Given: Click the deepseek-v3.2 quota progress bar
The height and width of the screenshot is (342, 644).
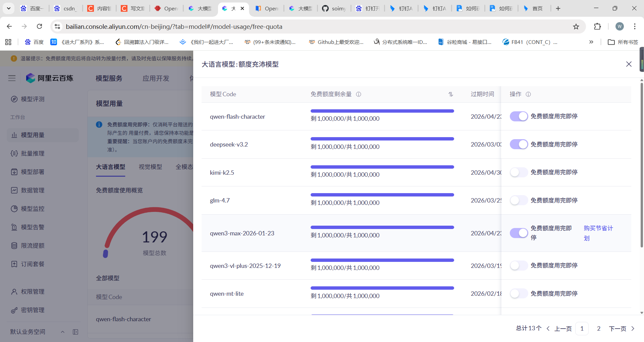Looking at the screenshot, I should (x=382, y=139).
